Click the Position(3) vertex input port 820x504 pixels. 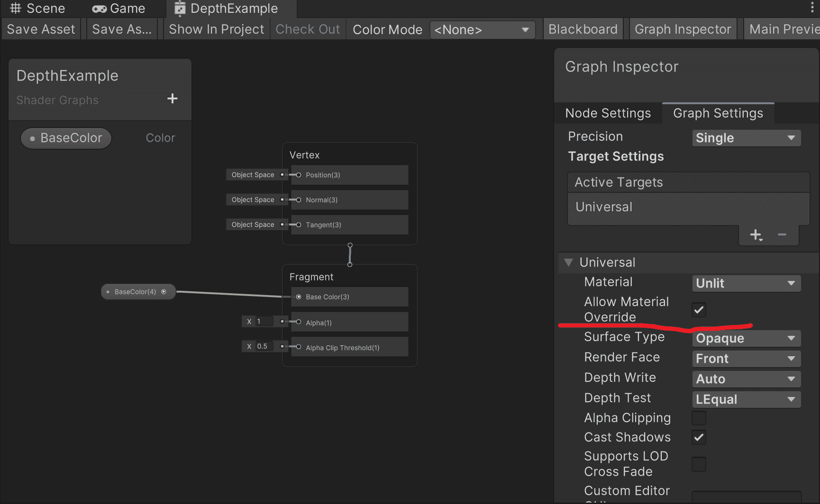pyautogui.click(x=299, y=175)
